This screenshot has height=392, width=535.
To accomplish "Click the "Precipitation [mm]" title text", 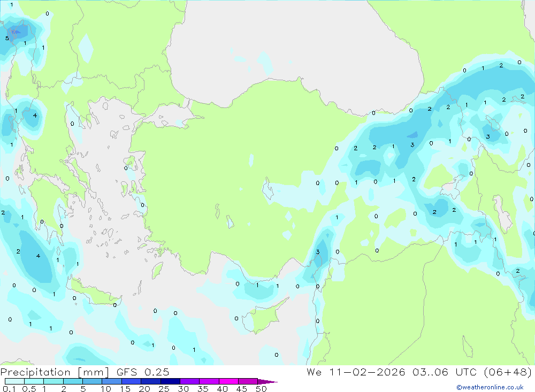I will (x=55, y=372).
